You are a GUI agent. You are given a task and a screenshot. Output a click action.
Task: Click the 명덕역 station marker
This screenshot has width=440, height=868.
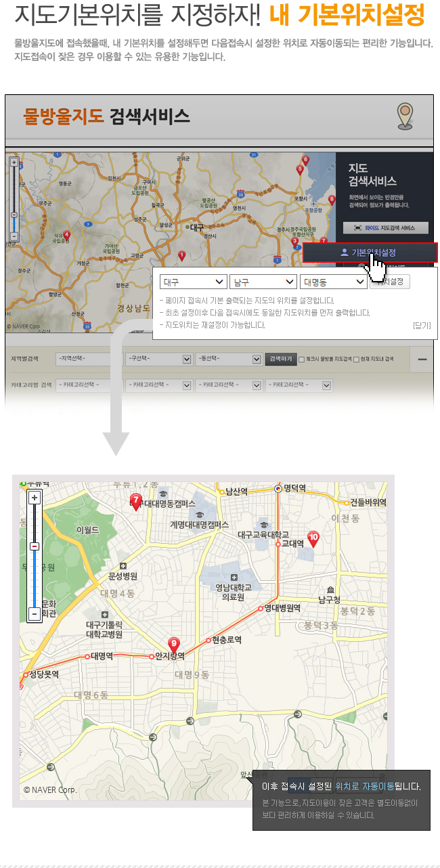click(278, 488)
